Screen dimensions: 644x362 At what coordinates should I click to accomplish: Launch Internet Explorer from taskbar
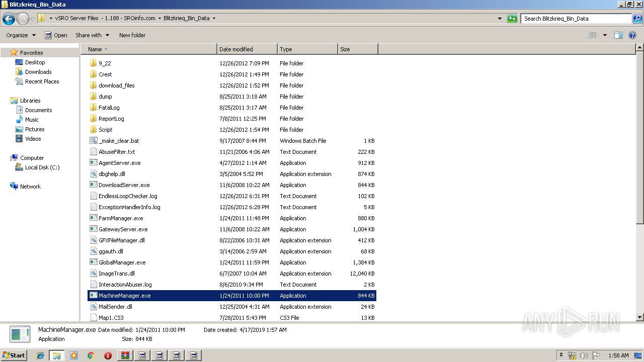click(40, 355)
